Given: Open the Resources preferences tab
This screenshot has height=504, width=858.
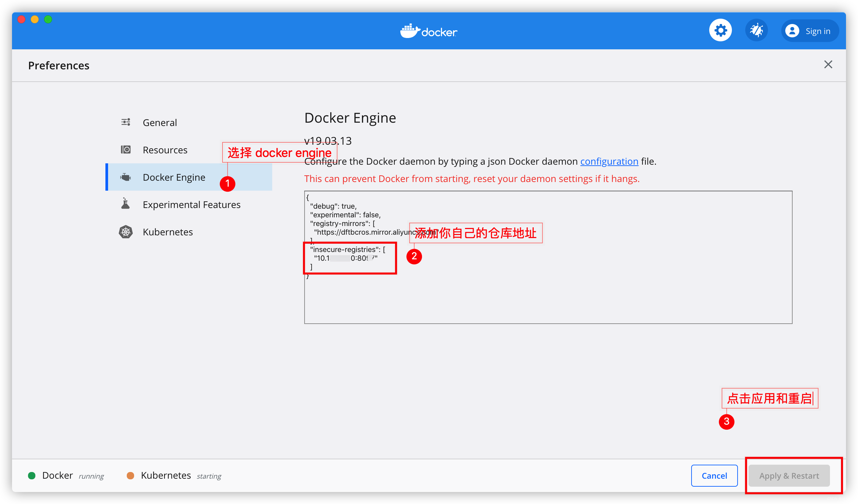Looking at the screenshot, I should pyautogui.click(x=189, y=150).
